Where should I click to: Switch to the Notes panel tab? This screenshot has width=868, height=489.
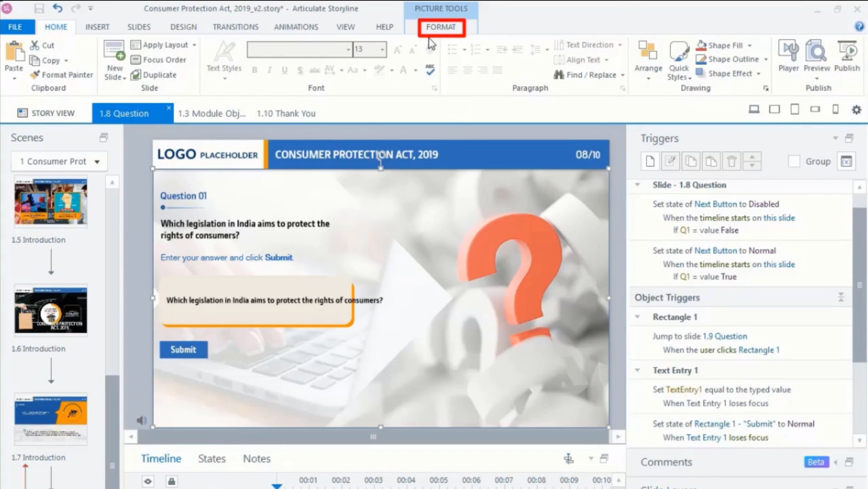coord(256,459)
